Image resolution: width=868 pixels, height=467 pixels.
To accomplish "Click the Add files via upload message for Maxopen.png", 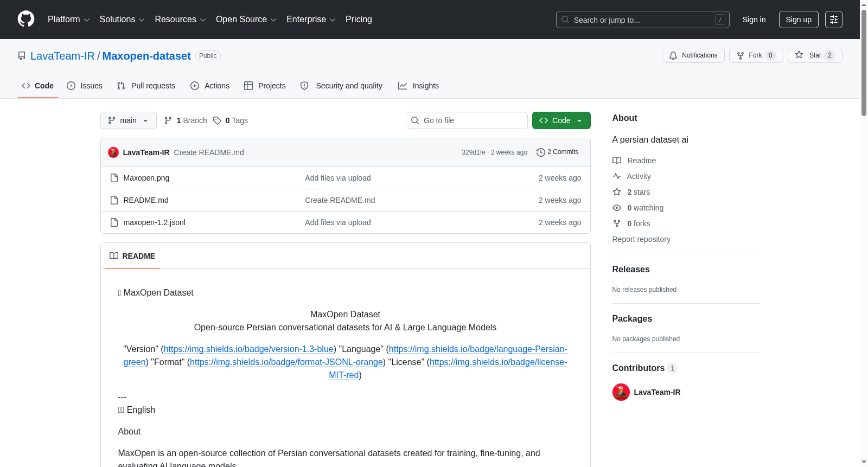I will (338, 178).
